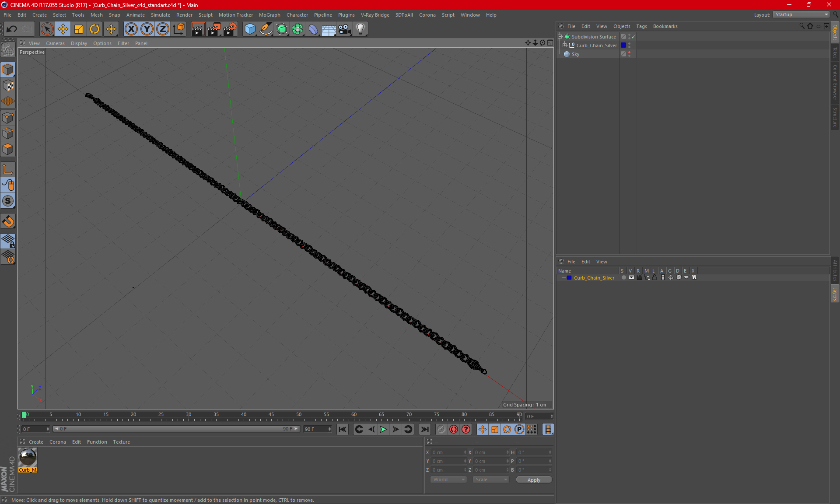Expand the Curb_Chain_Silver object tree
The height and width of the screenshot is (504, 840).
[x=565, y=45]
